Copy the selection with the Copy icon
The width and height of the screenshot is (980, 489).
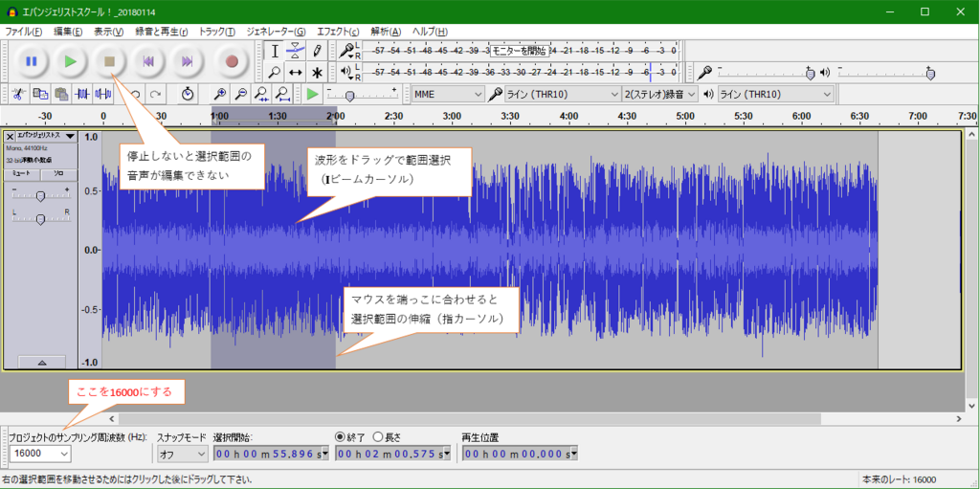point(40,95)
